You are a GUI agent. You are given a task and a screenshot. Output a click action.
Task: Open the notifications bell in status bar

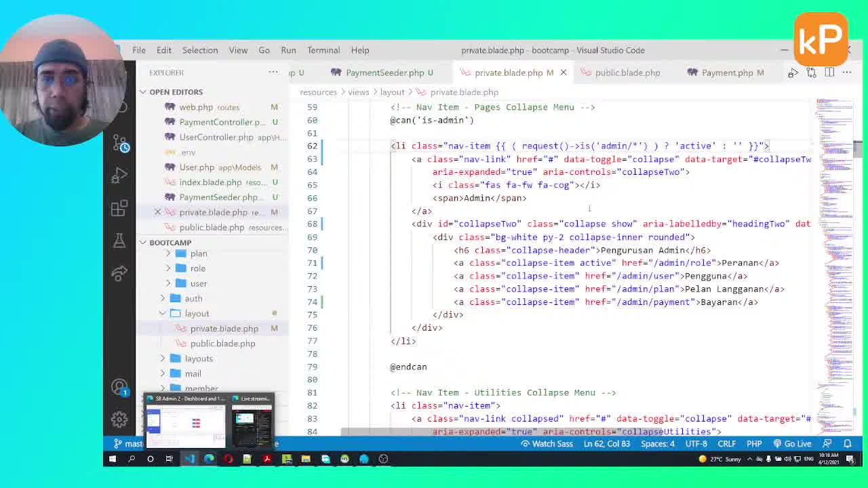[x=848, y=443]
